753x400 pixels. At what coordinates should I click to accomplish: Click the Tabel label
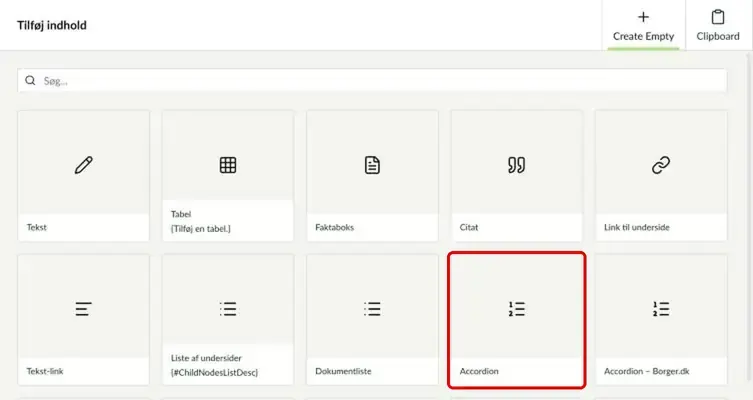[x=181, y=214]
